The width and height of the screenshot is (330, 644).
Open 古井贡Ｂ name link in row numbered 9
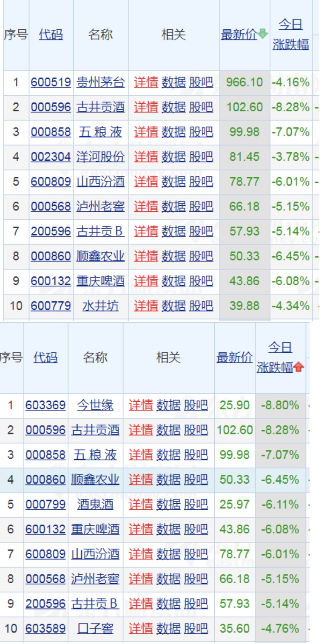(x=95, y=604)
